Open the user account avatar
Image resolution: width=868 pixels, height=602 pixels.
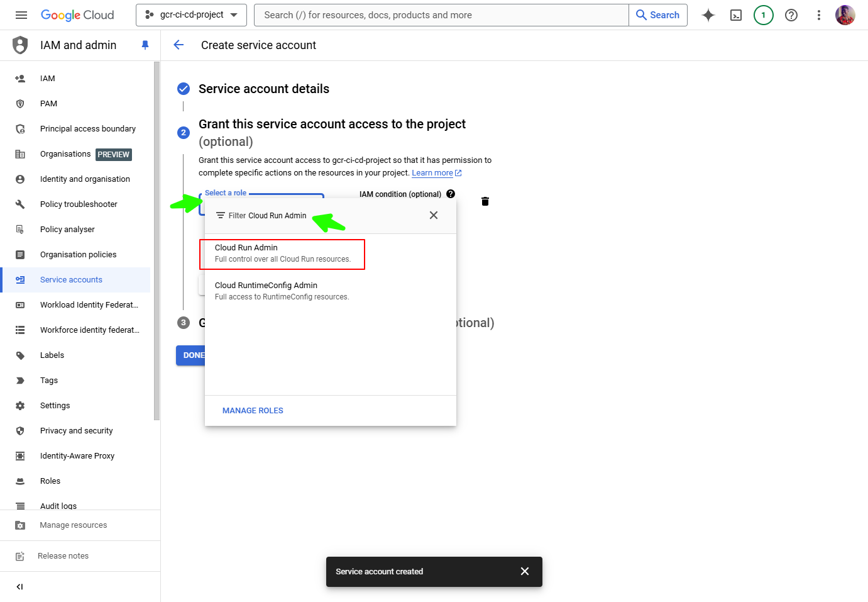click(845, 15)
